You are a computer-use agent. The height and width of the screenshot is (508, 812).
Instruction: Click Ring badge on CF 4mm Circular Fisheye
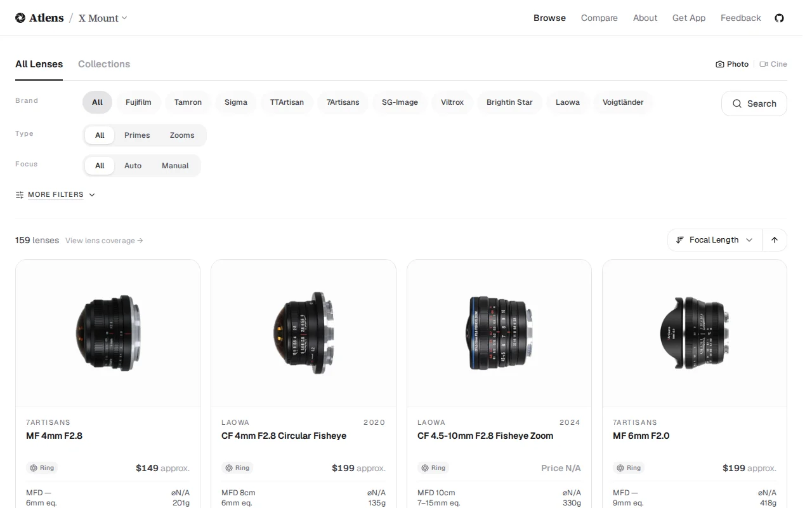click(238, 468)
